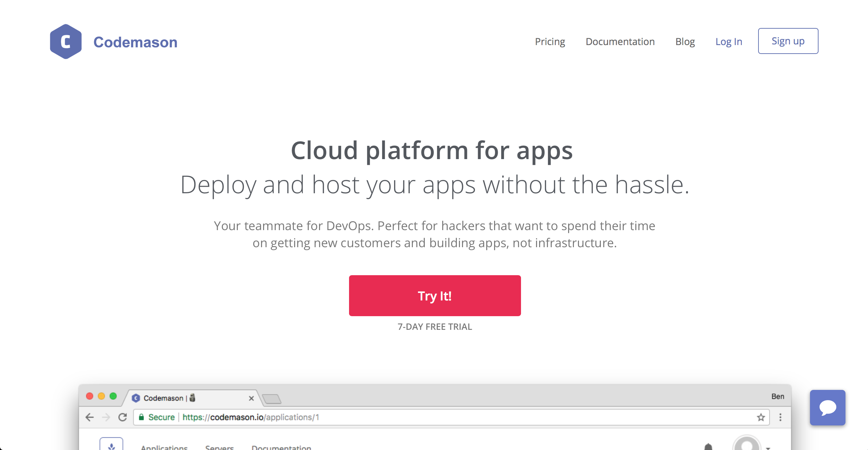868x450 pixels.
Task: Click the forward arrow in screenshot browser
Action: point(106,417)
